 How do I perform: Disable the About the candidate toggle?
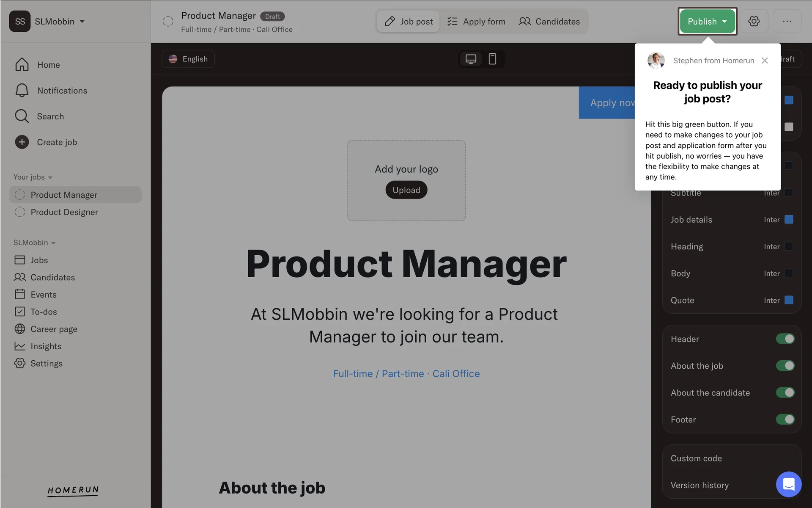(x=785, y=393)
